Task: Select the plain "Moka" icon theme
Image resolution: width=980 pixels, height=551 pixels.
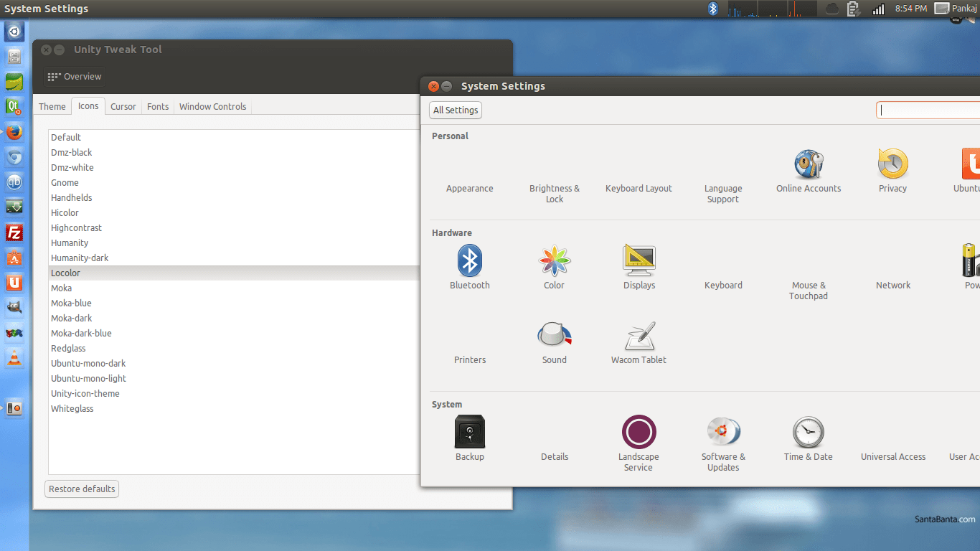Action: [x=234, y=288]
